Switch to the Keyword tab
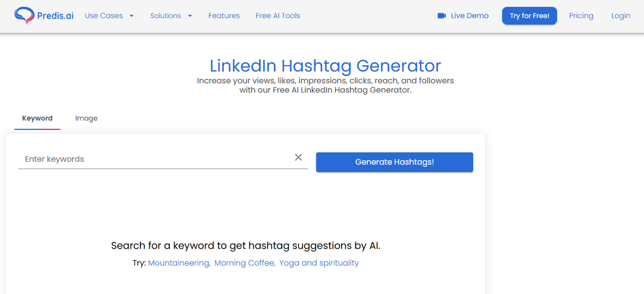The width and height of the screenshot is (644, 294). pyautogui.click(x=37, y=118)
